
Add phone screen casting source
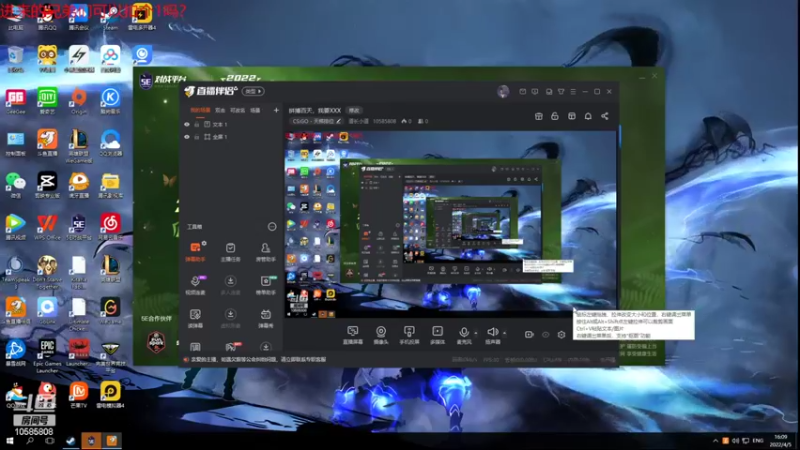point(409,335)
